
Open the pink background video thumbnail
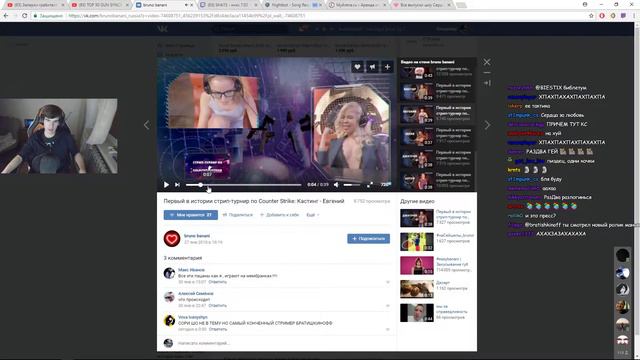(417, 265)
